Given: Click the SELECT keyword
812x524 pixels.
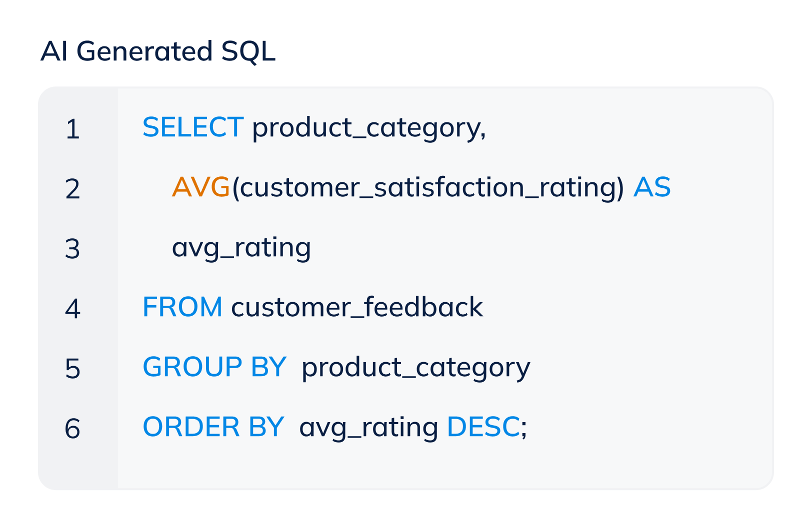Looking at the screenshot, I should pos(193,127).
